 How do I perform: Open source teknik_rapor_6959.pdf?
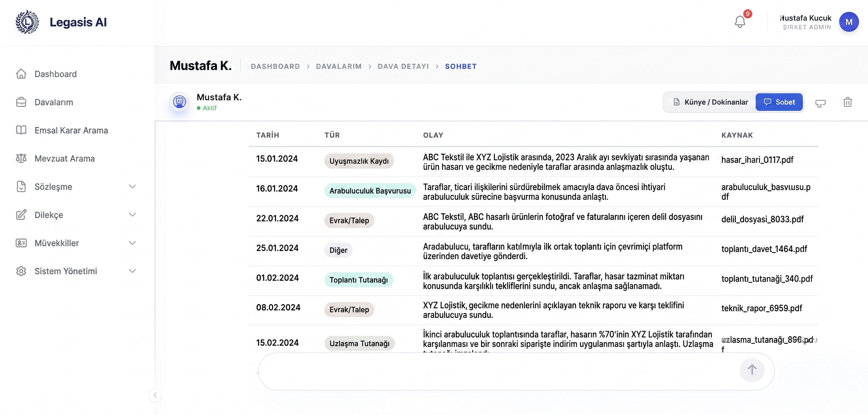click(x=761, y=308)
